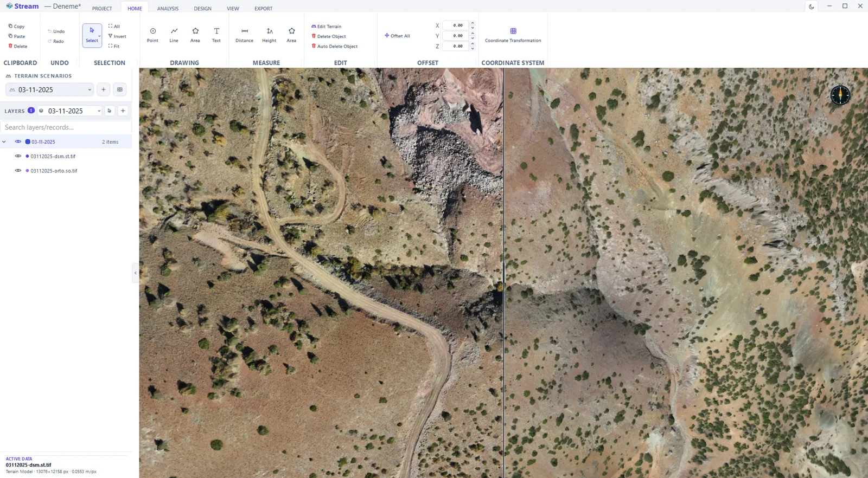Activate the Text drawing tool
The height and width of the screenshot is (478, 868).
pyautogui.click(x=216, y=35)
